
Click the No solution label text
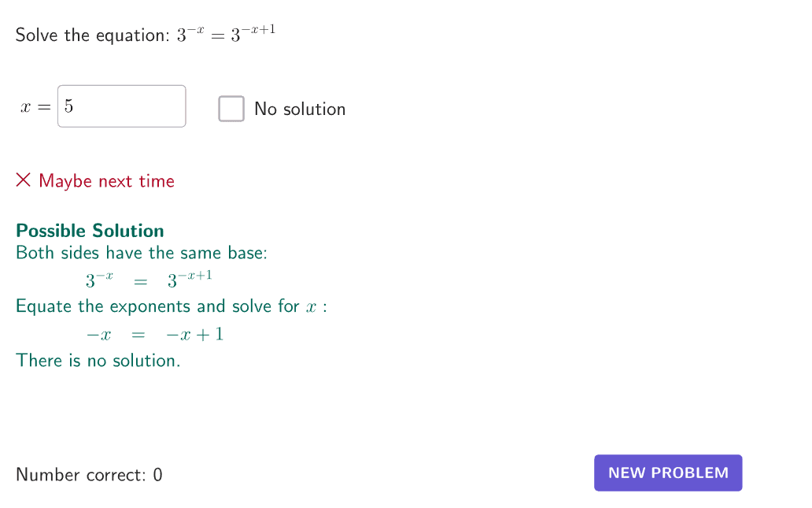(299, 109)
